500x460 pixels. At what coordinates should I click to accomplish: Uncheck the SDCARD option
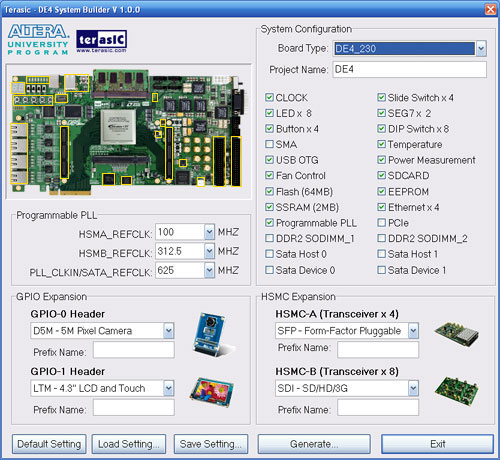click(381, 175)
